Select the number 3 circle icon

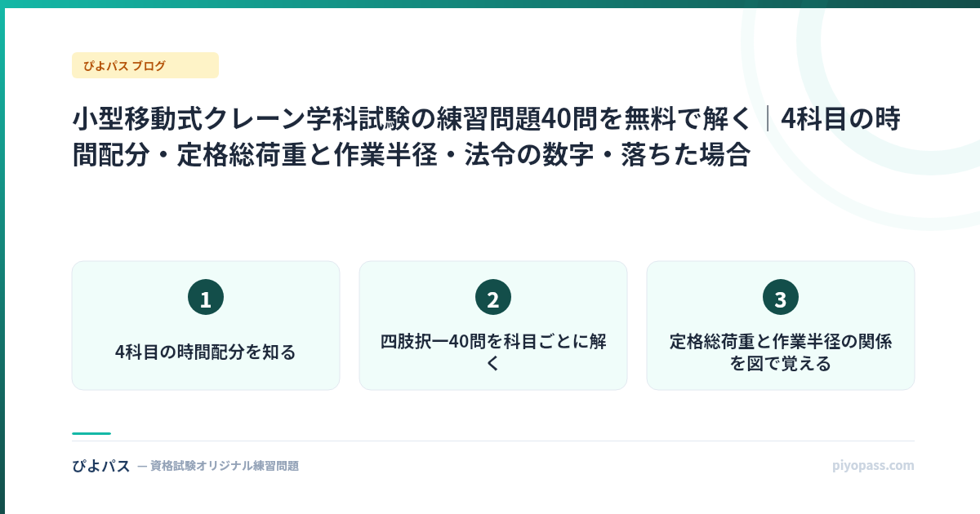pos(781,297)
